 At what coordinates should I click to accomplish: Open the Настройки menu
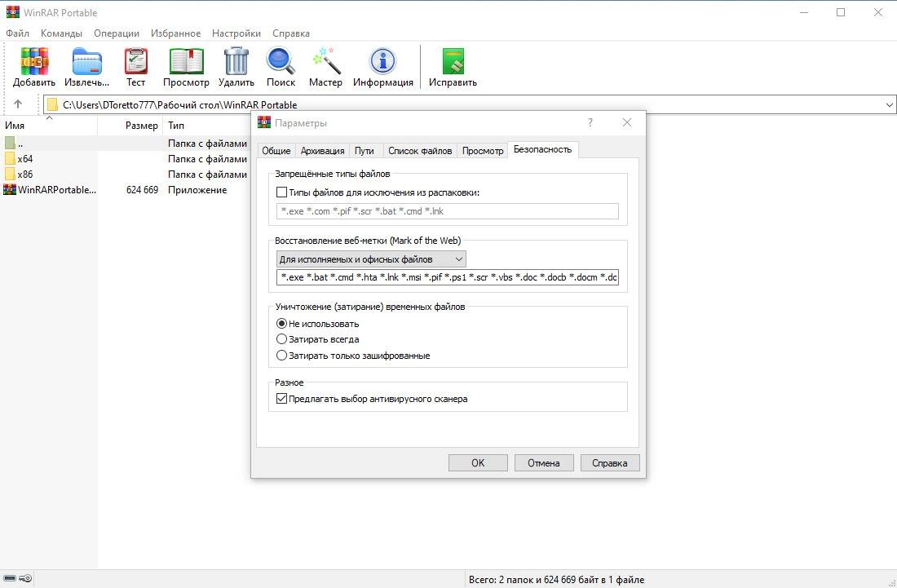tap(236, 33)
